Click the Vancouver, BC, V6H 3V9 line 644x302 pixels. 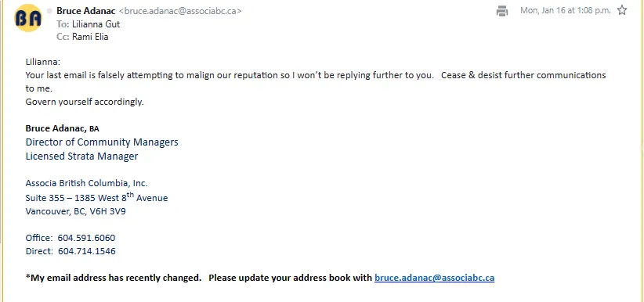[75, 212]
